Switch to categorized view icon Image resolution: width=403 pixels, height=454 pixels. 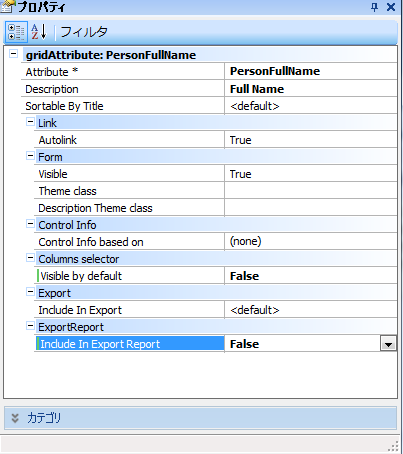[16, 32]
